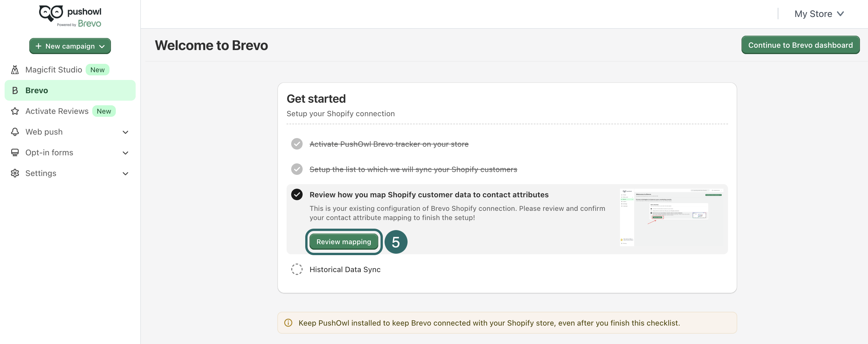868x344 pixels.
Task: Click the Magicfit Studio dress icon
Action: [15, 70]
